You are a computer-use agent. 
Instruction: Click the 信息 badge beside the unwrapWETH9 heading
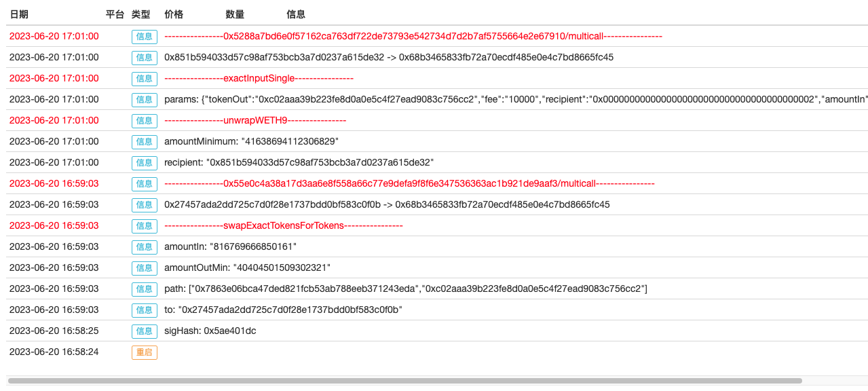[144, 121]
